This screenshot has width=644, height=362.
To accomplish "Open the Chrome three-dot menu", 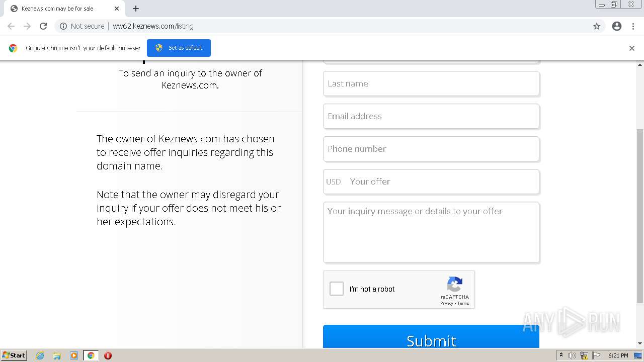I will pos(633,26).
